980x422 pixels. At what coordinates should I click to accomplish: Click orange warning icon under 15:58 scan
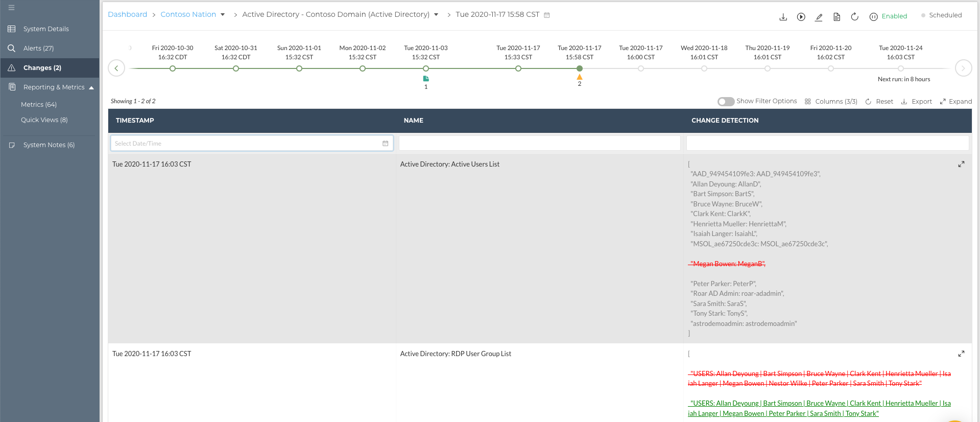[580, 77]
